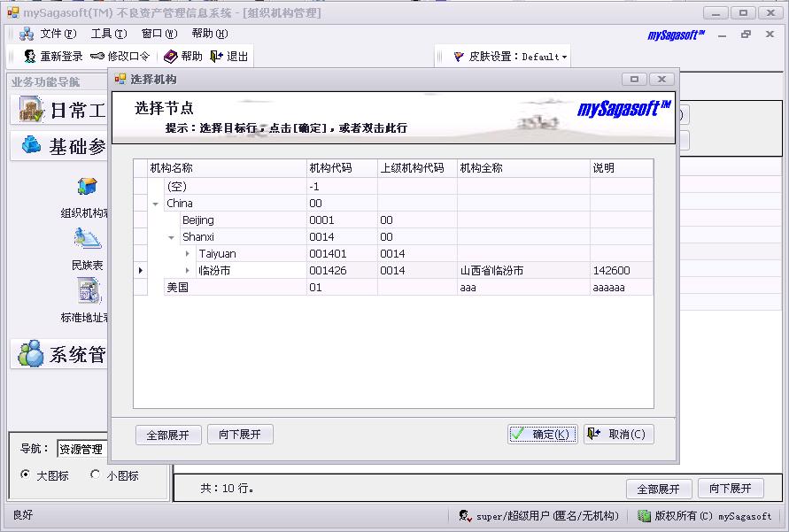This screenshot has height=532, width=789.
Task: Click the row selector arrow for 临汾市
Action: 141,271
